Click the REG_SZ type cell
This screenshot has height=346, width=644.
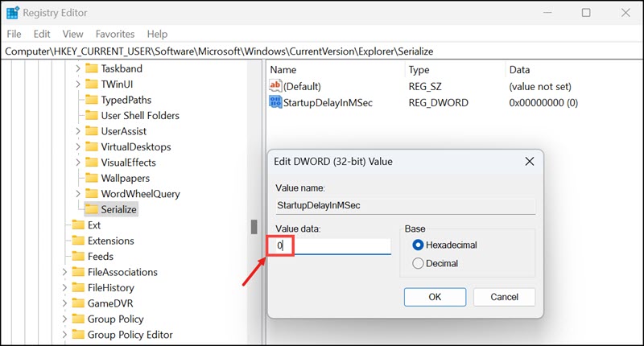coord(425,87)
